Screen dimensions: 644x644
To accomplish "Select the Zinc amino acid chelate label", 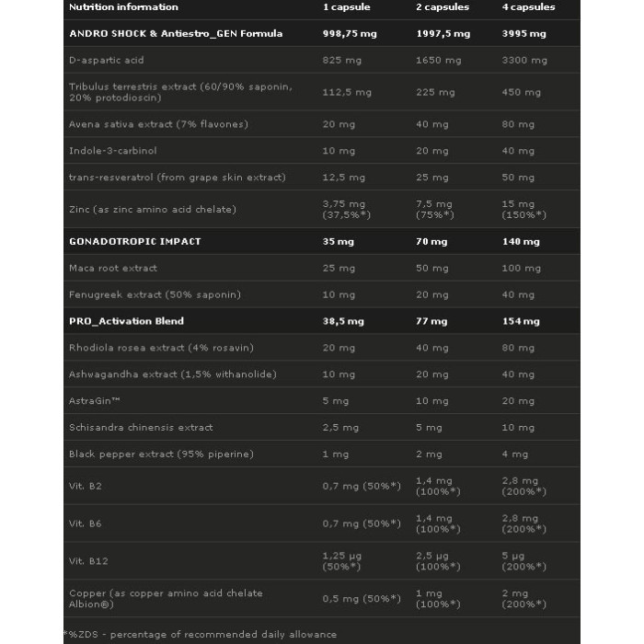I will click(153, 209).
